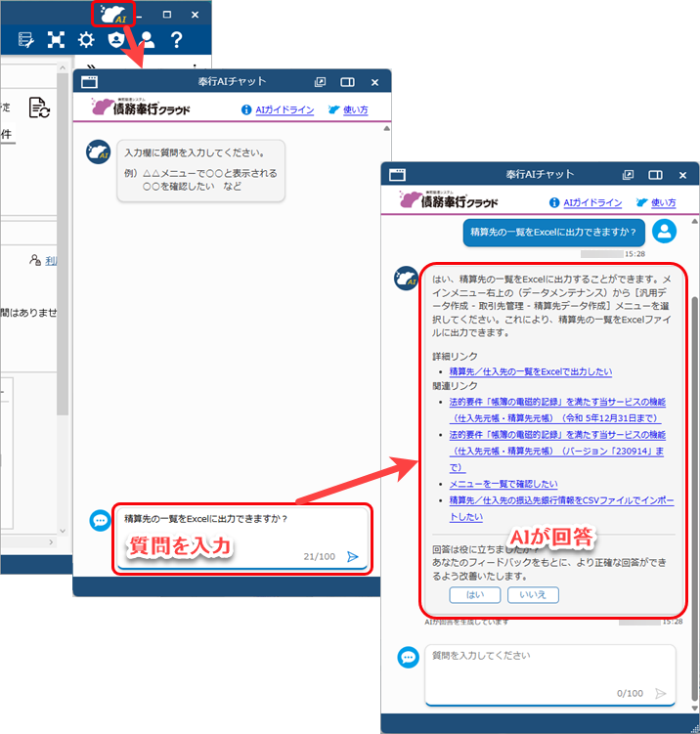Open the user account icon in main toolbar

pyautogui.click(x=147, y=40)
